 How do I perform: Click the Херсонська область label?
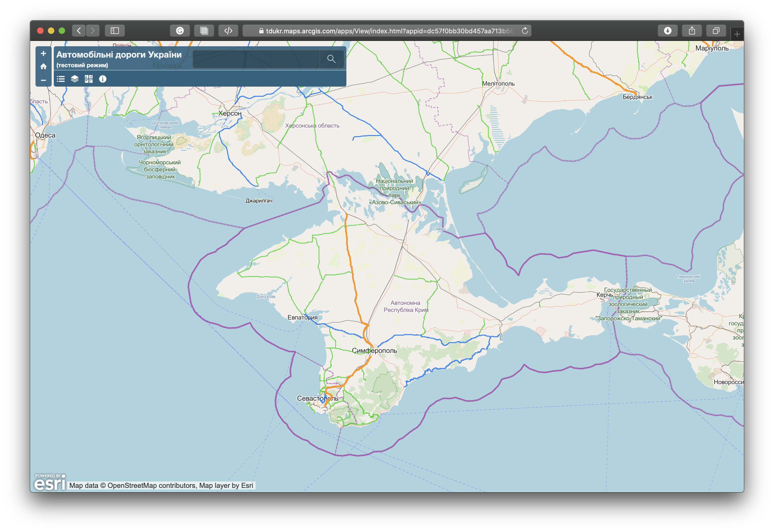point(312,126)
